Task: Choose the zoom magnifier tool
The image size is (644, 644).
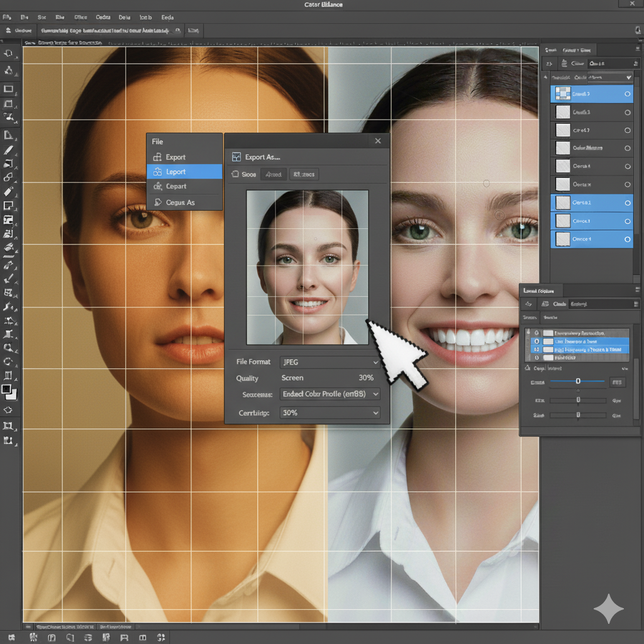Action: [x=9, y=347]
